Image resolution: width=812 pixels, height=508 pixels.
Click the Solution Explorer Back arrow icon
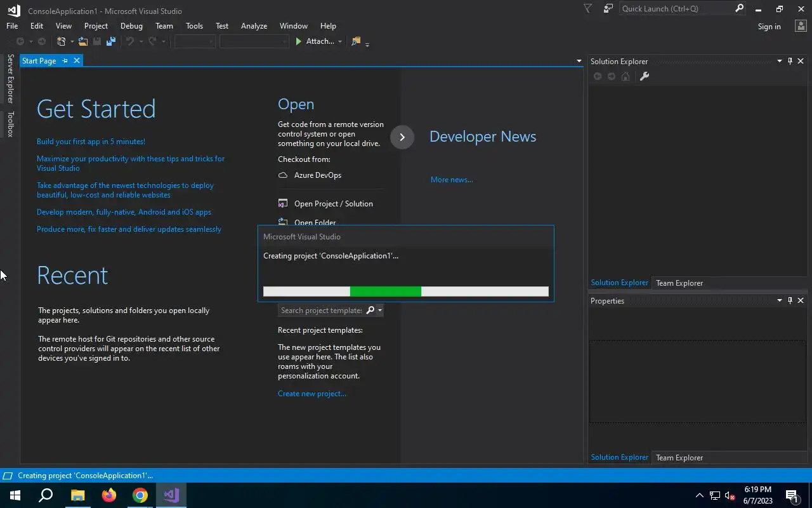pyautogui.click(x=598, y=76)
